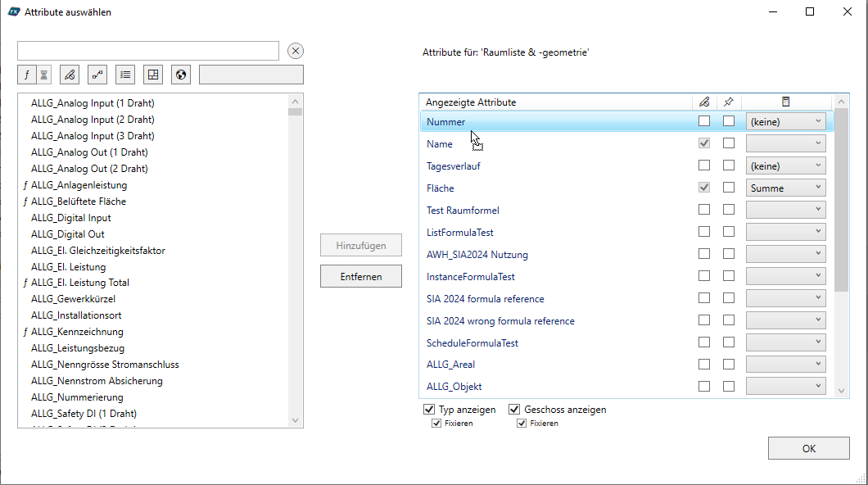Image resolution: width=868 pixels, height=485 pixels.
Task: Click the list filter icon
Action: point(124,74)
